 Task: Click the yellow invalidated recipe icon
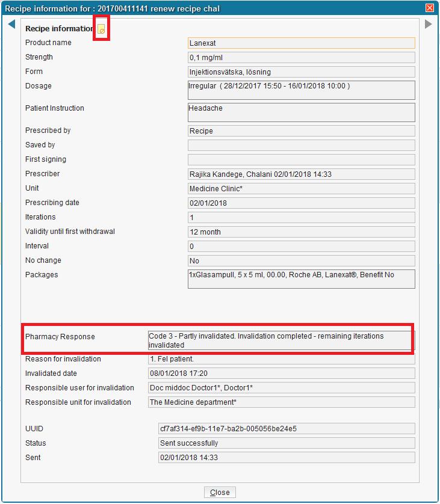coord(101,29)
